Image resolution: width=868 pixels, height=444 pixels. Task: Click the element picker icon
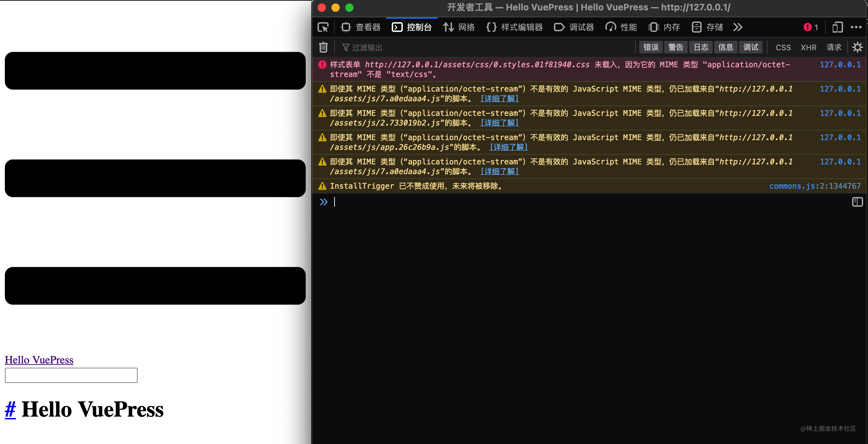323,27
